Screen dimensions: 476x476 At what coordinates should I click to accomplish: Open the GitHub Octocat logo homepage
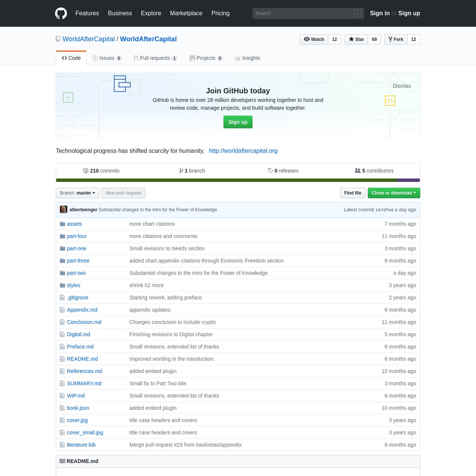[x=61, y=13]
